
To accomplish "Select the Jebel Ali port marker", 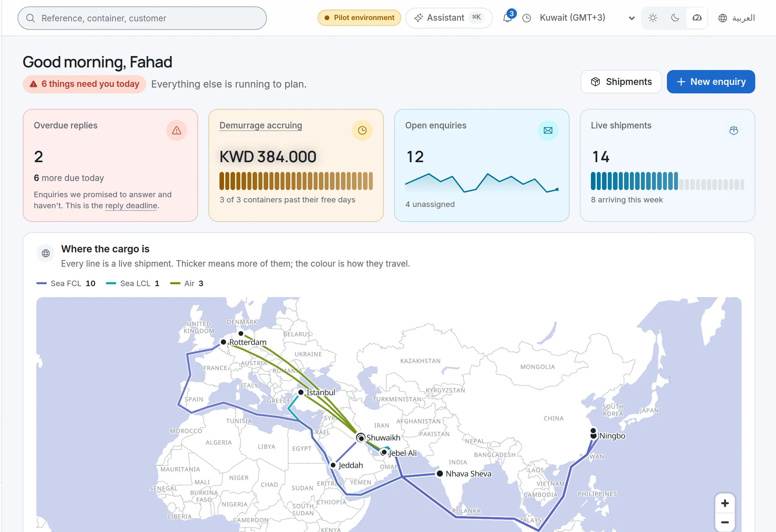I will click(384, 452).
